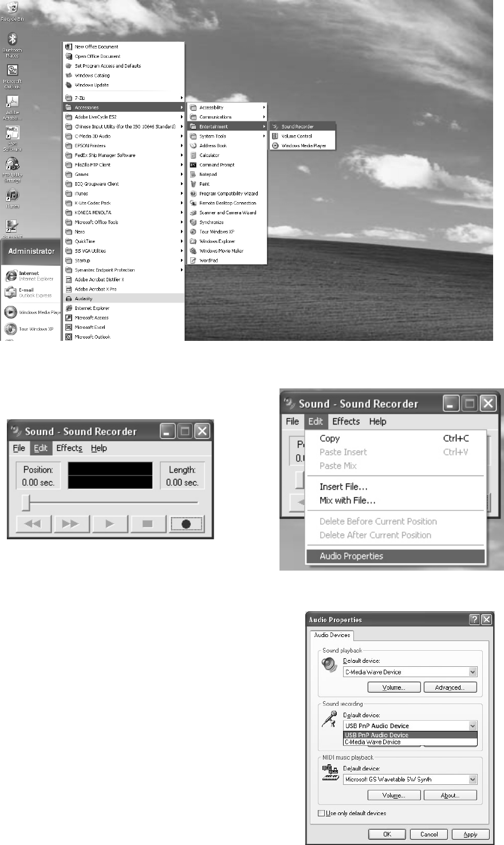Expand the Accessories program group
The image size is (504, 845).
pyautogui.click(x=124, y=108)
